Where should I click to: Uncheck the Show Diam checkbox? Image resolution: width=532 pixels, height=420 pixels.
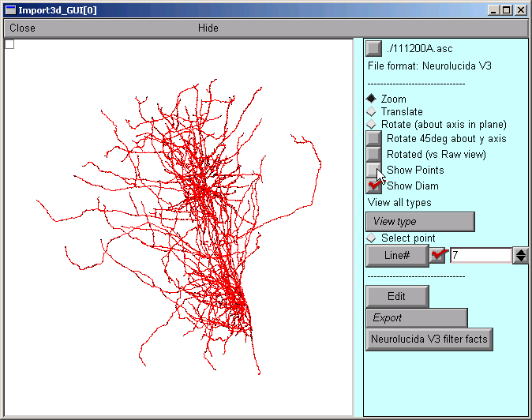tap(374, 186)
